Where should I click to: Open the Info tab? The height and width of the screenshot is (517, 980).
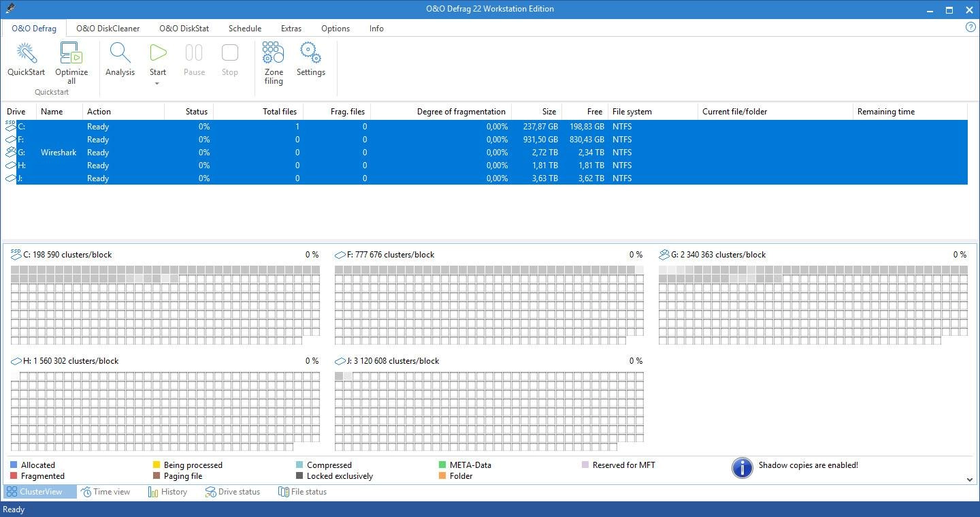point(376,29)
